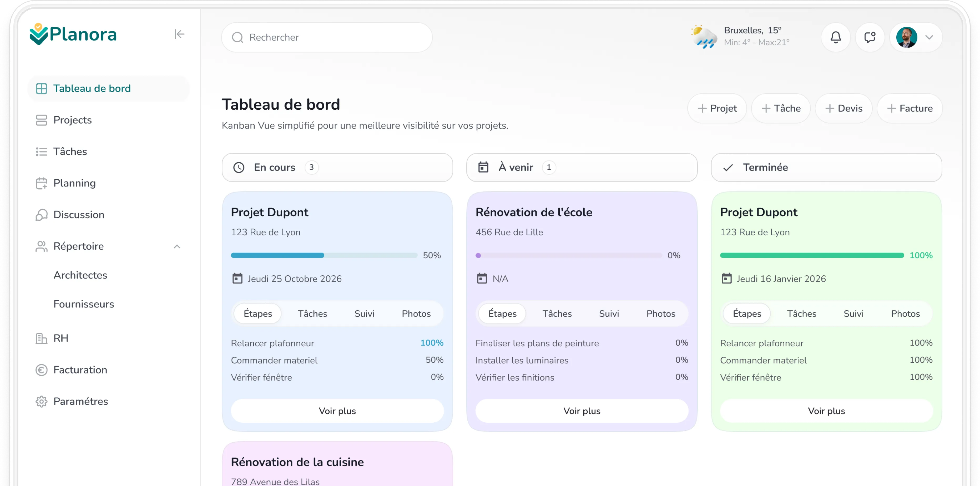Image resolution: width=980 pixels, height=486 pixels.
Task: Click the Planora logo
Action: pos(73,34)
